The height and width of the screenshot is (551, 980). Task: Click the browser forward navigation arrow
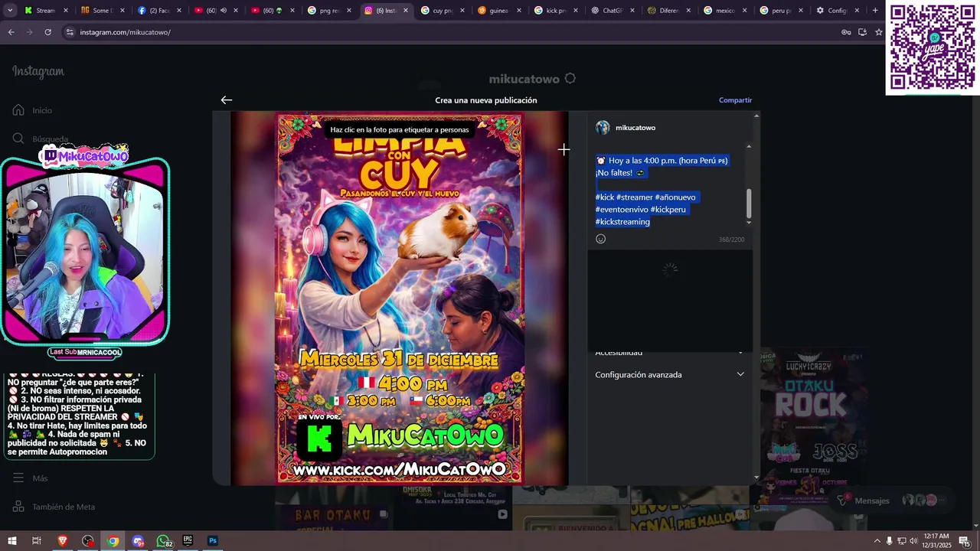click(29, 32)
